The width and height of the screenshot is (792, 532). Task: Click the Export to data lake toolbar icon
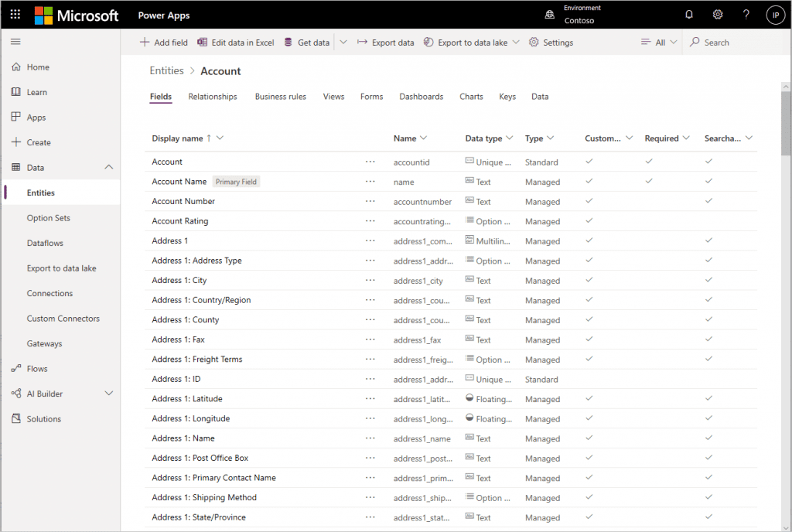coord(428,42)
